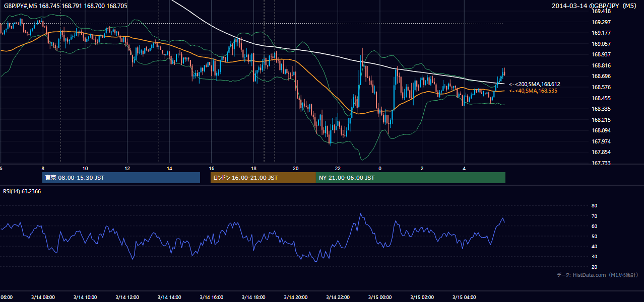Click RSI scale value 80
This screenshot has width=644, height=302.
coord(594,206)
